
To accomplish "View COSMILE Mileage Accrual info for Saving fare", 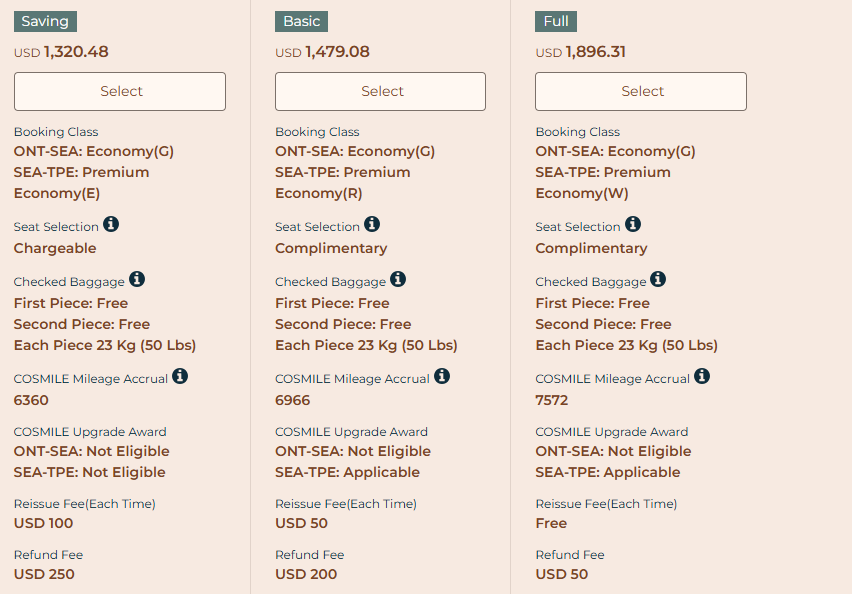I will click(180, 376).
